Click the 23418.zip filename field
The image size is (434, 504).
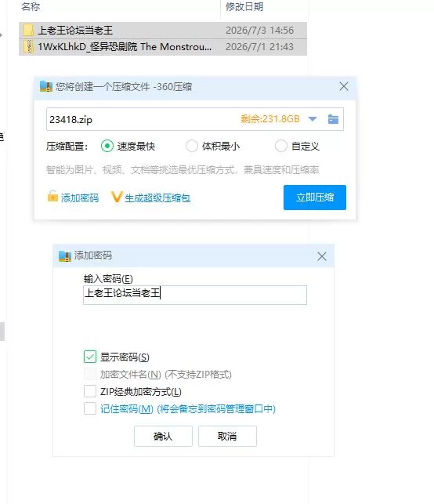pos(195,119)
